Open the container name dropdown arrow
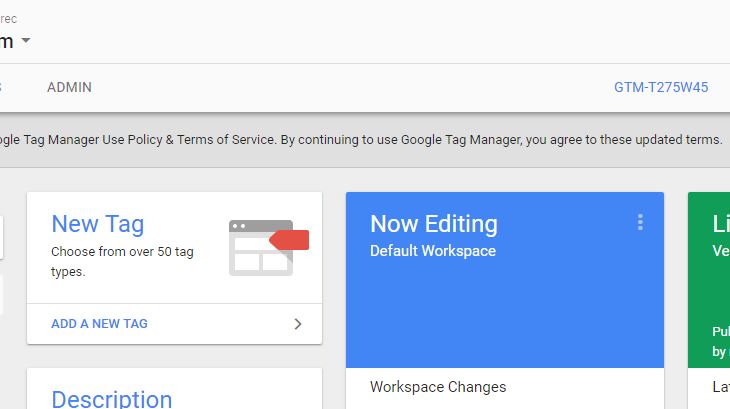Image resolution: width=730 pixels, height=409 pixels. point(26,40)
